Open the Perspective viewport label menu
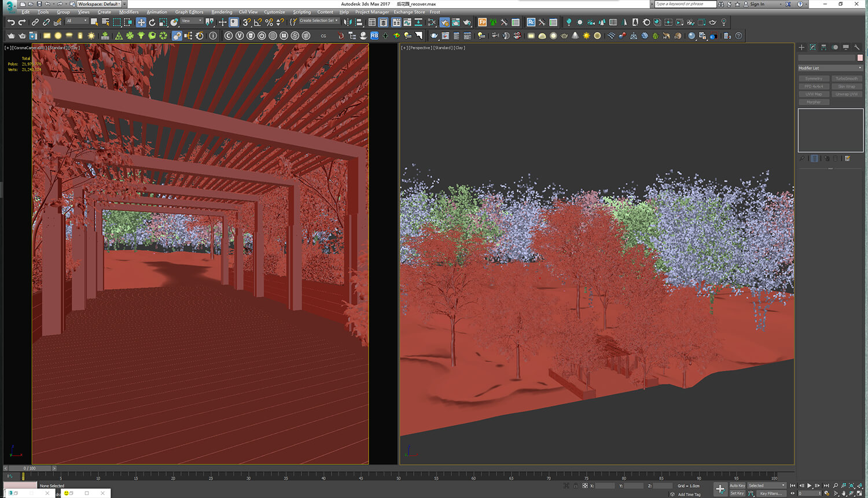 pyautogui.click(x=420, y=48)
